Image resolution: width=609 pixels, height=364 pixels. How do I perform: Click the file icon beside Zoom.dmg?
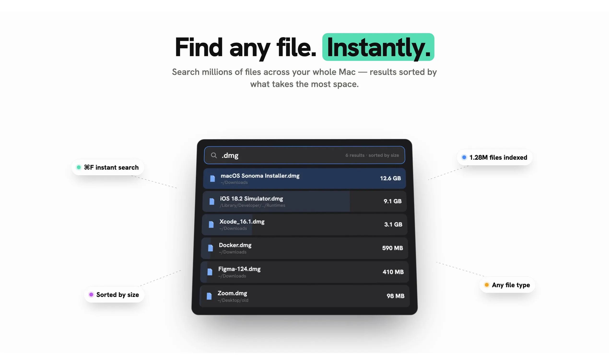tap(209, 296)
